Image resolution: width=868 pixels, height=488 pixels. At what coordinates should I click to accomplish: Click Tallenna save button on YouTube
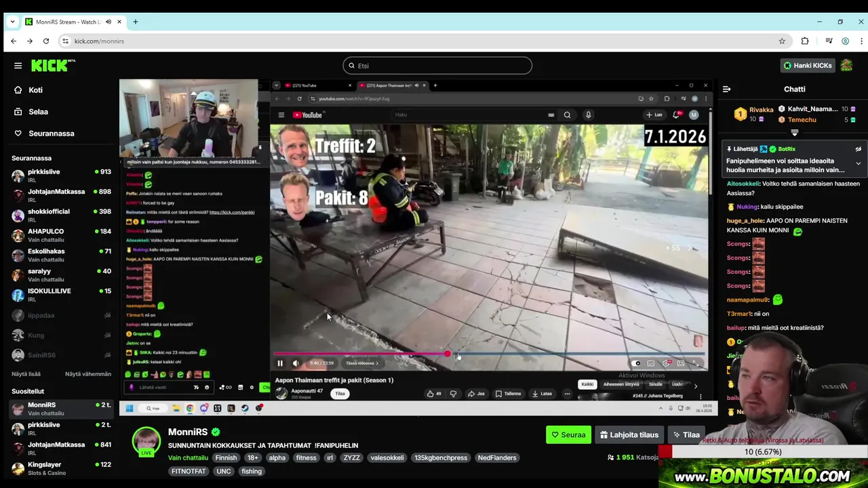tap(508, 394)
